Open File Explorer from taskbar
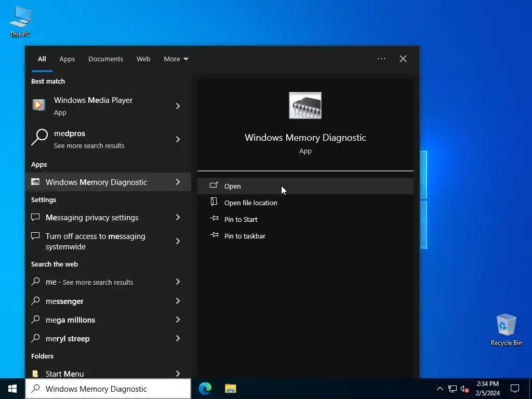 point(230,389)
